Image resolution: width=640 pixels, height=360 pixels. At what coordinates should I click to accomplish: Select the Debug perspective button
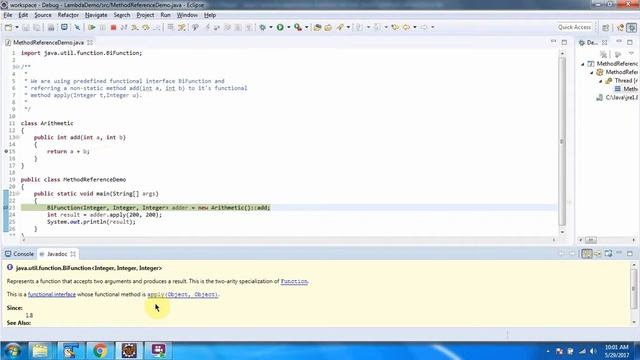[x=632, y=27]
